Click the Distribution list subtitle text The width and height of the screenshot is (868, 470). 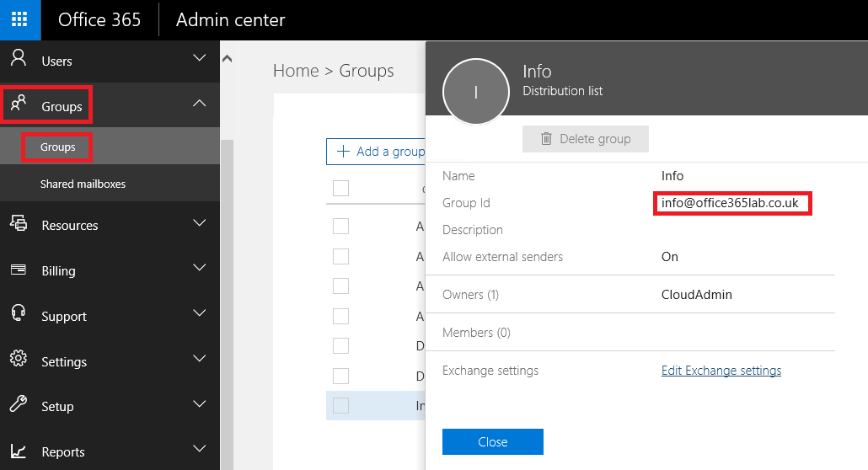tap(562, 91)
